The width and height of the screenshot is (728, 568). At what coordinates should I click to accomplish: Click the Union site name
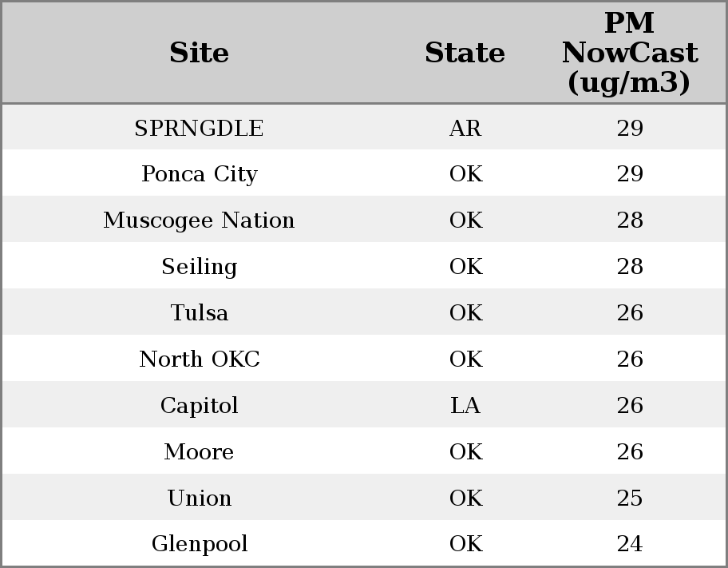point(199,498)
